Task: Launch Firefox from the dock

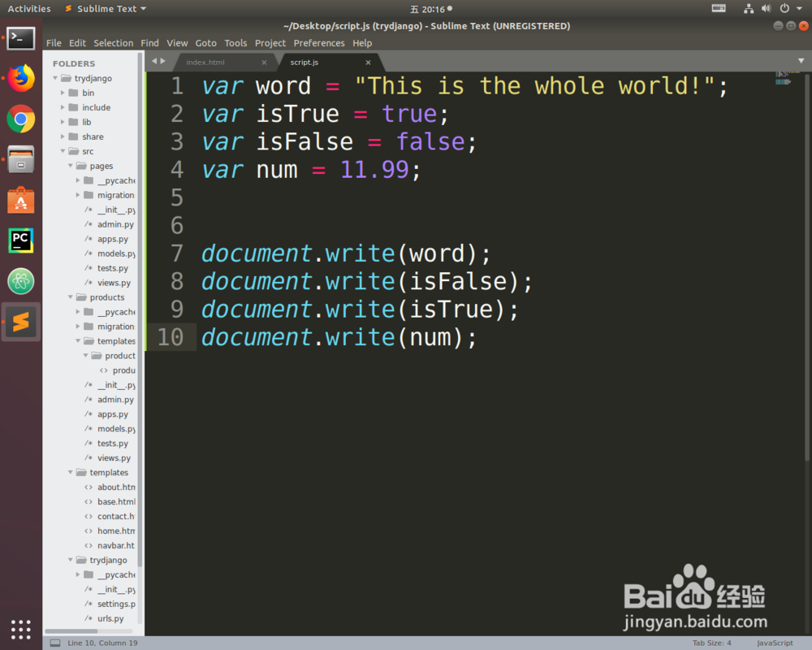Action: point(21,78)
